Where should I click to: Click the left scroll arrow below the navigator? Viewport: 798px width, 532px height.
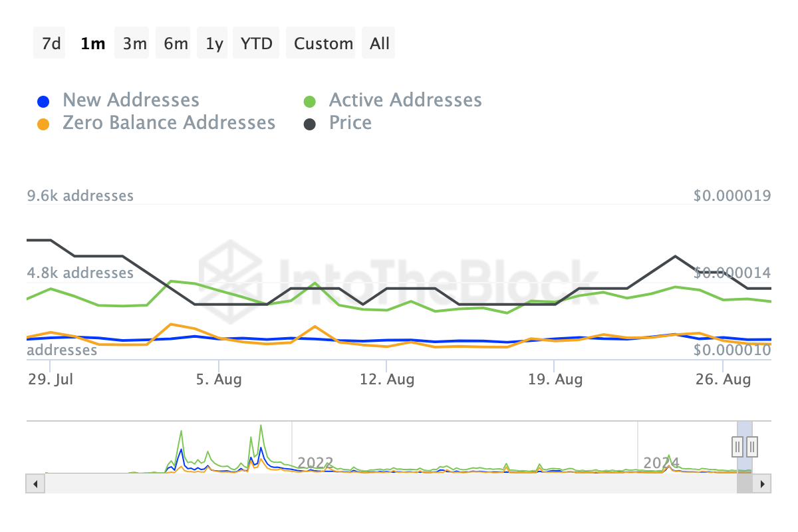35,483
